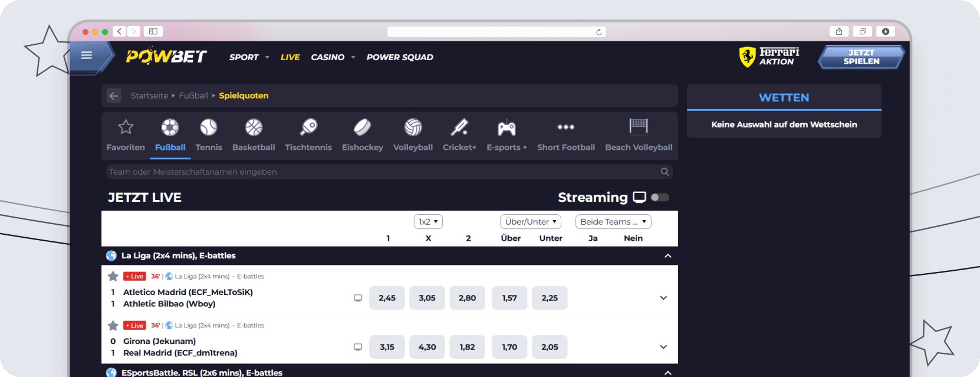Select odds 2,80 for Athletic Bilbao
Viewport: 980px width, 377px height.
467,298
